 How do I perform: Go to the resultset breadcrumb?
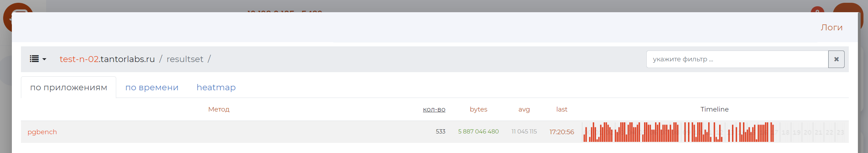(x=185, y=59)
